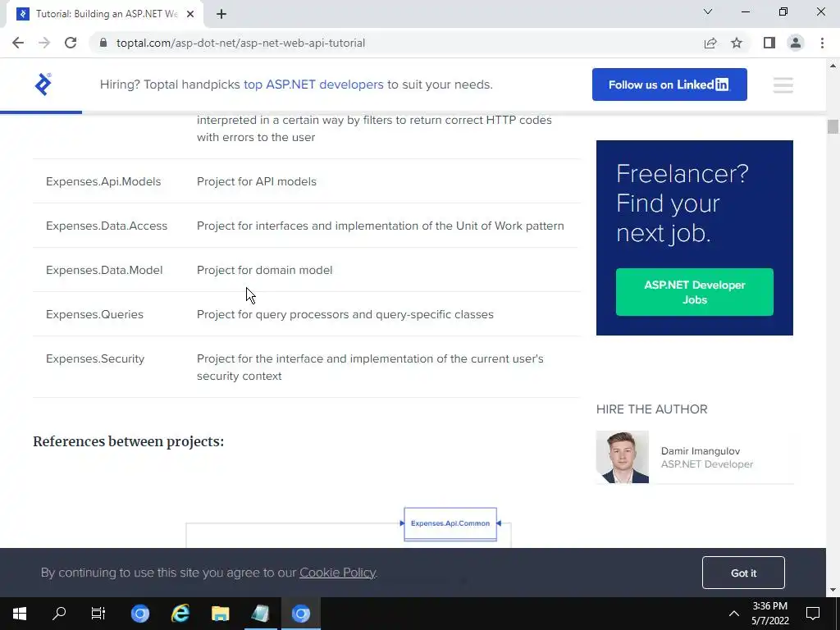Show hidden system tray icons

point(734,614)
